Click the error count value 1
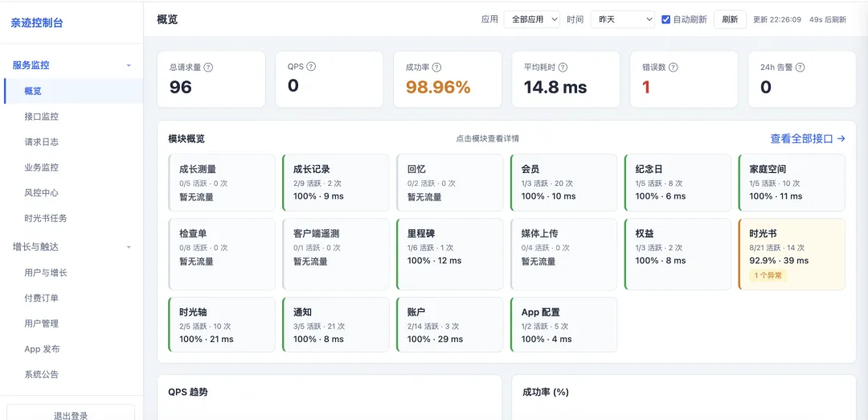 pos(645,87)
